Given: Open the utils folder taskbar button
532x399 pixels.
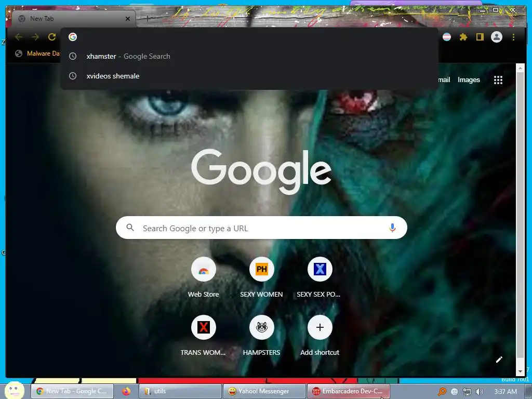Looking at the screenshot, I should pos(180,391).
